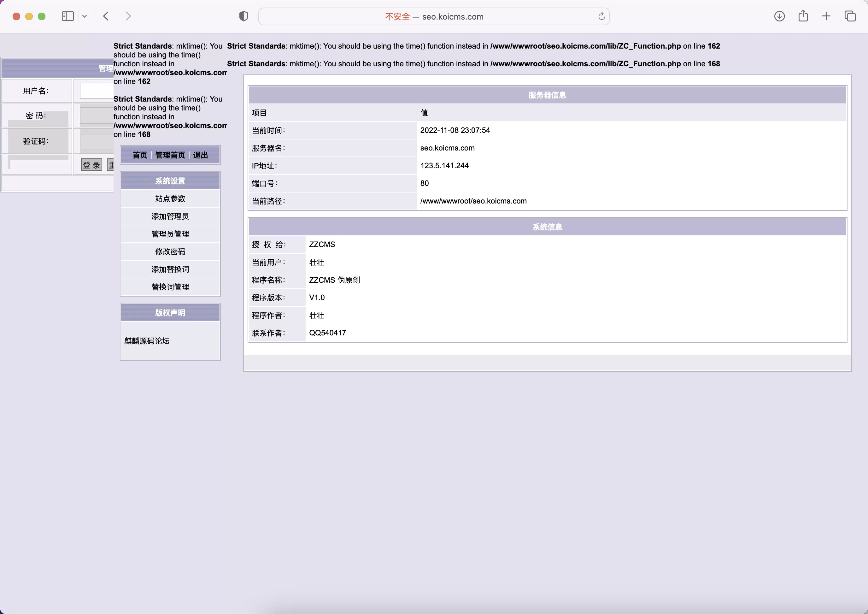Image resolution: width=868 pixels, height=614 pixels.
Task: Show downloads with the download icon
Action: pos(780,16)
